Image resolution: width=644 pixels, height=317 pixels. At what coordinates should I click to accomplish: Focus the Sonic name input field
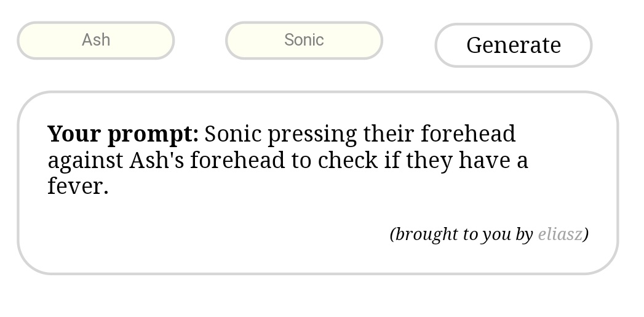(x=304, y=41)
